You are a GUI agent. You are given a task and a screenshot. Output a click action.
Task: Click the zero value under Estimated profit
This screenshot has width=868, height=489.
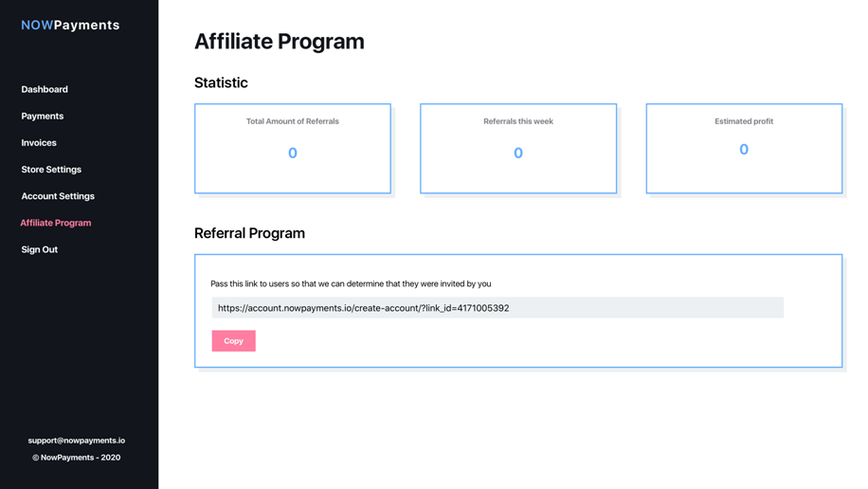click(744, 150)
